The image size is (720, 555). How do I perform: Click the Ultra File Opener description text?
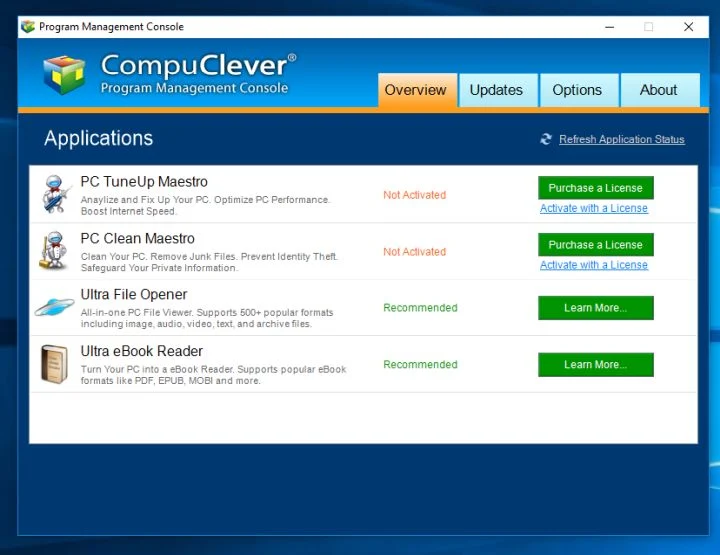point(207,318)
